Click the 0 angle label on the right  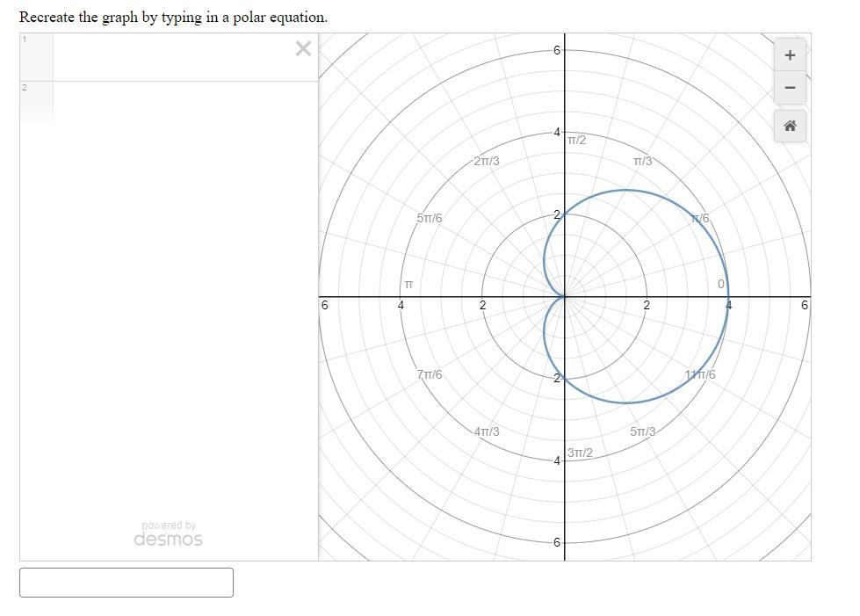coord(721,284)
